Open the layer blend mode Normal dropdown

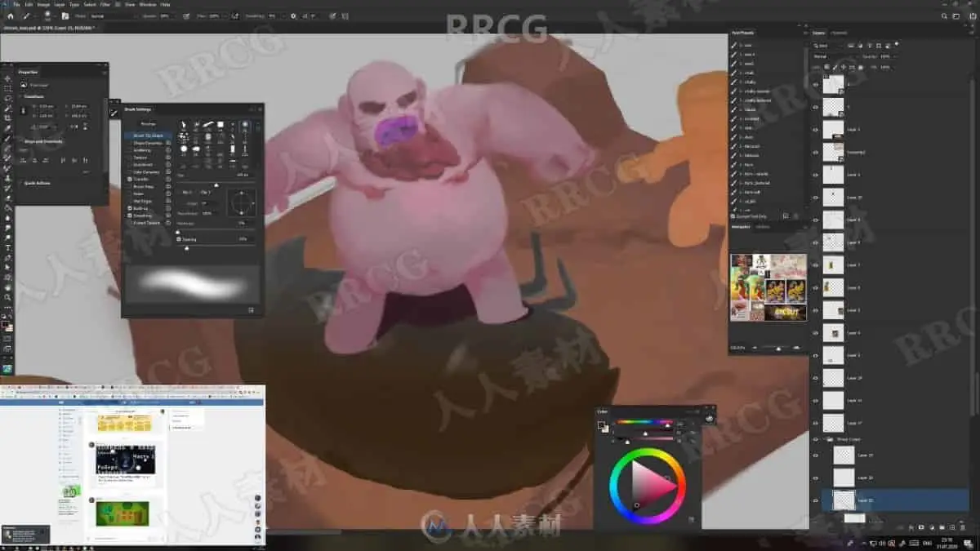tap(835, 56)
